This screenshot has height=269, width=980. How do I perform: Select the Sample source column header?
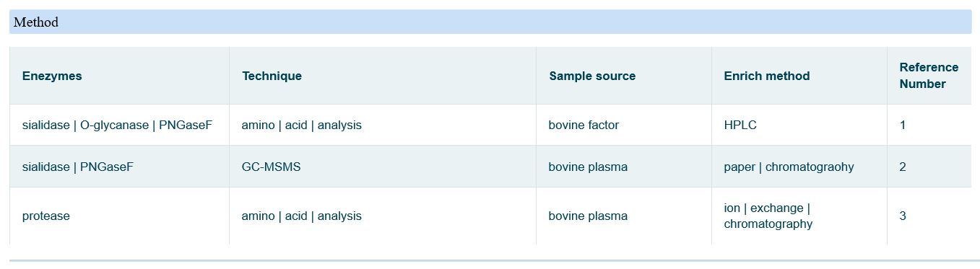[592, 76]
